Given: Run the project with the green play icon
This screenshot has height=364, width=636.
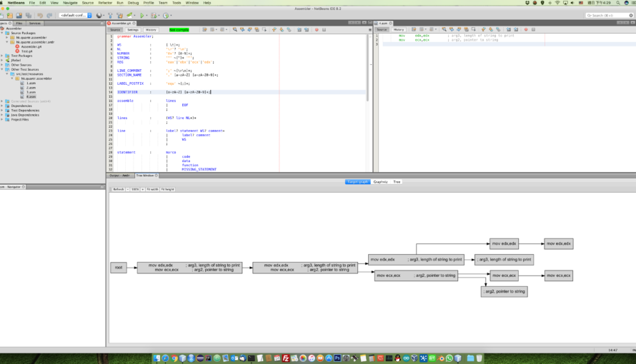Looking at the screenshot, I should coord(142,16).
